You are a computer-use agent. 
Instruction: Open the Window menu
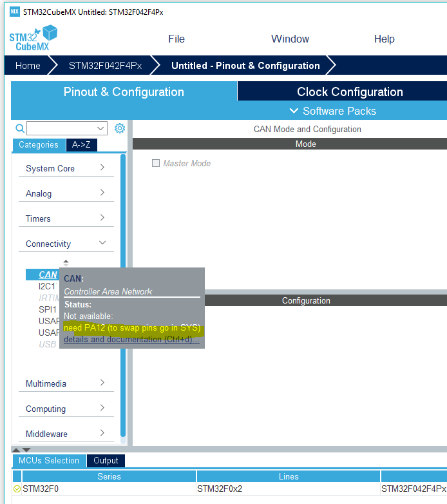[290, 39]
